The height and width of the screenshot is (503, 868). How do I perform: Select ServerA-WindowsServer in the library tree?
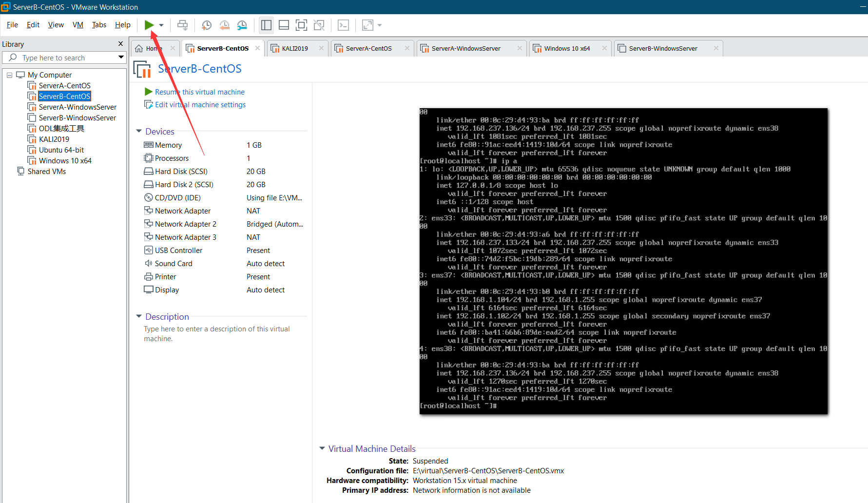pyautogui.click(x=77, y=107)
